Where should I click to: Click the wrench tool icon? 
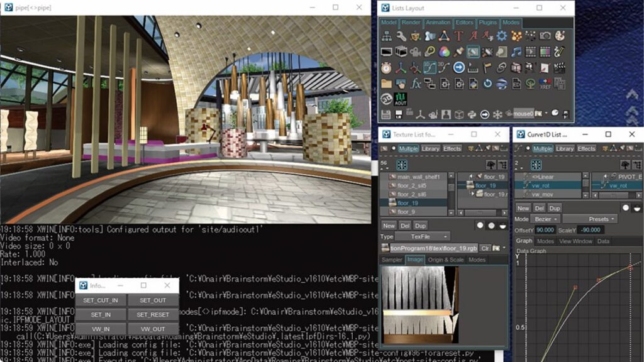tap(401, 36)
